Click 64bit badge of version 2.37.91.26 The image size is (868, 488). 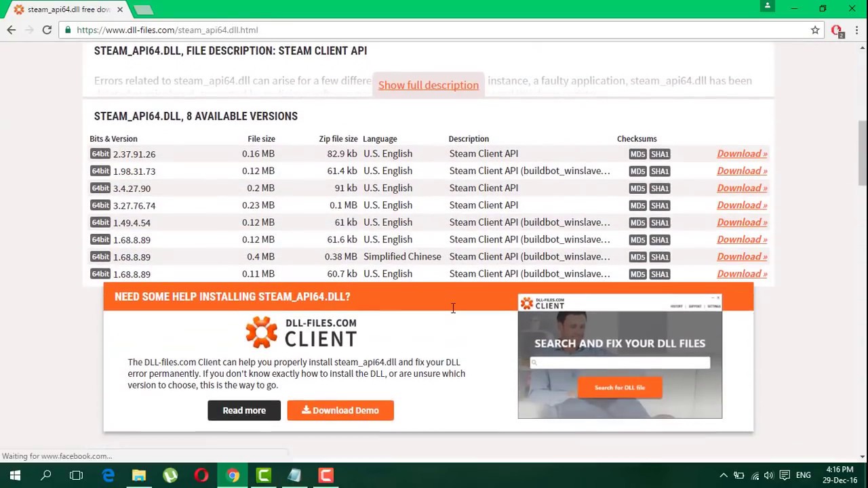[100, 154]
